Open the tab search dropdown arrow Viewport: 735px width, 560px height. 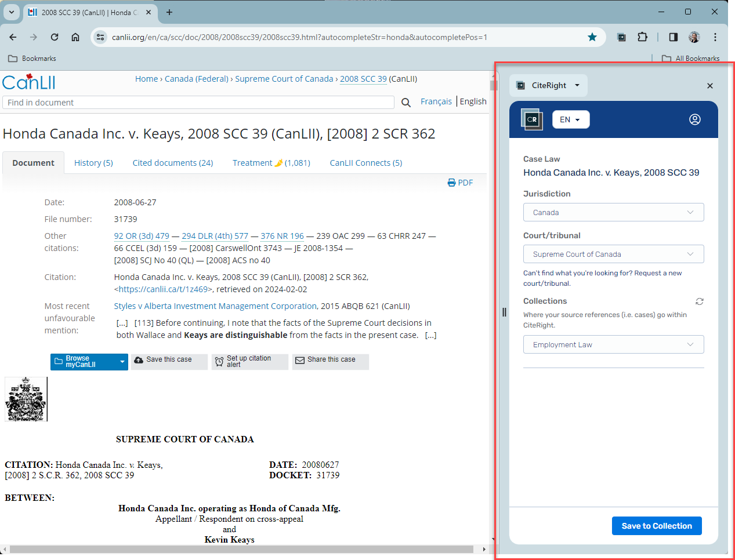pos(12,12)
